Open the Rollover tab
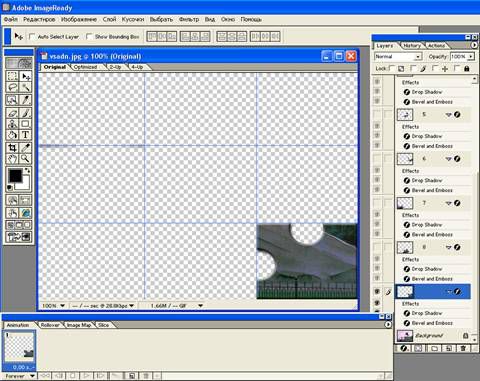This screenshot has height=381, width=480. click(x=50, y=325)
